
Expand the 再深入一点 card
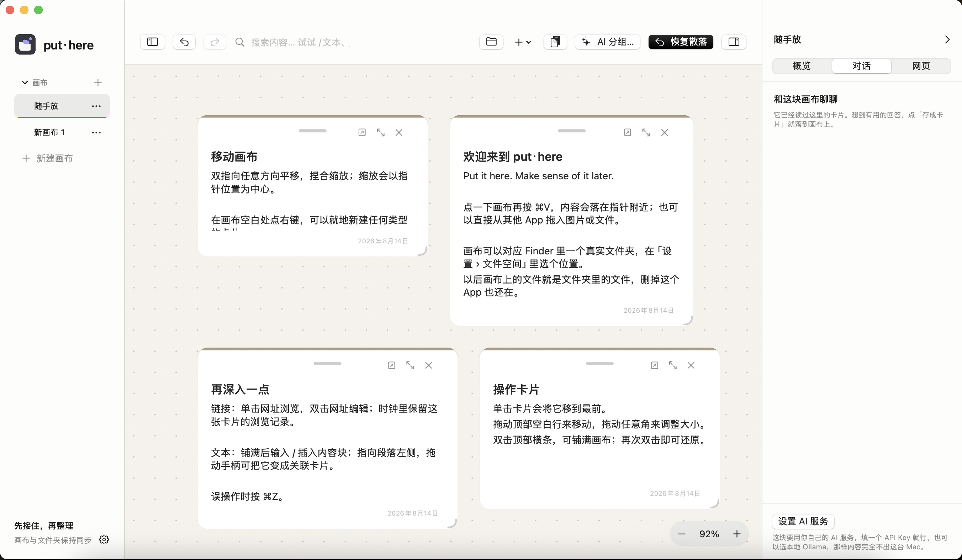click(x=410, y=365)
